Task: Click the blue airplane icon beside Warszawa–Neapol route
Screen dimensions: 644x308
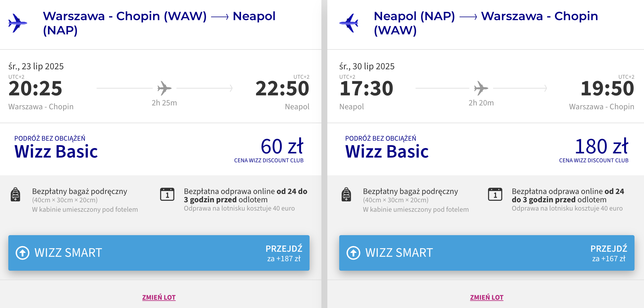Action: tap(18, 23)
